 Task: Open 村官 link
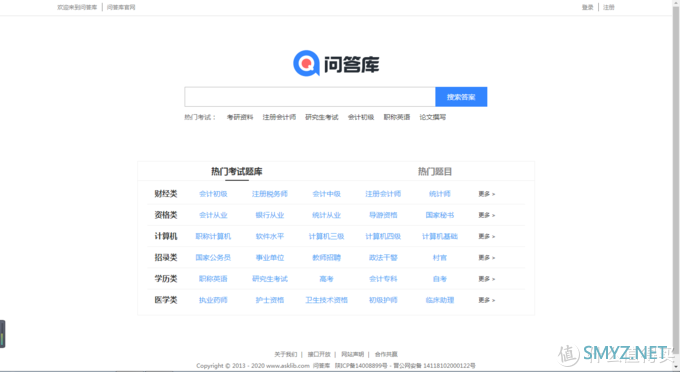(440, 258)
